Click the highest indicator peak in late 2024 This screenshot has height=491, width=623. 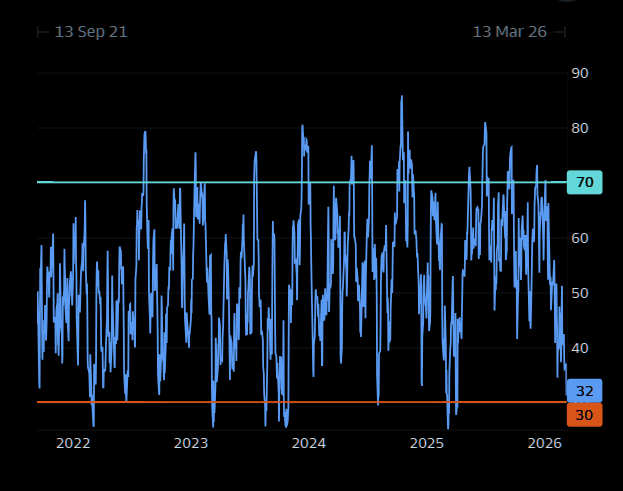pos(402,98)
